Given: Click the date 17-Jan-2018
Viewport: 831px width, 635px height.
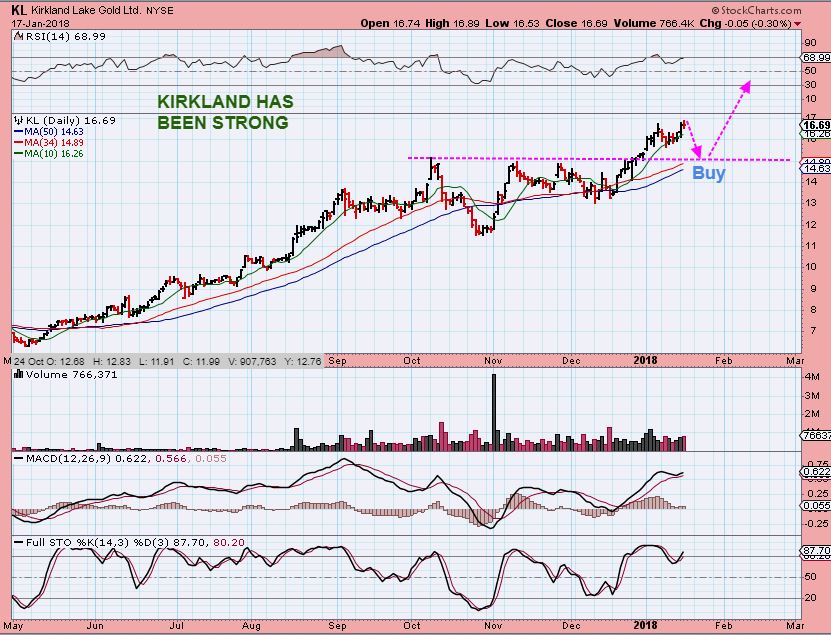Looking at the screenshot, I should [40, 24].
